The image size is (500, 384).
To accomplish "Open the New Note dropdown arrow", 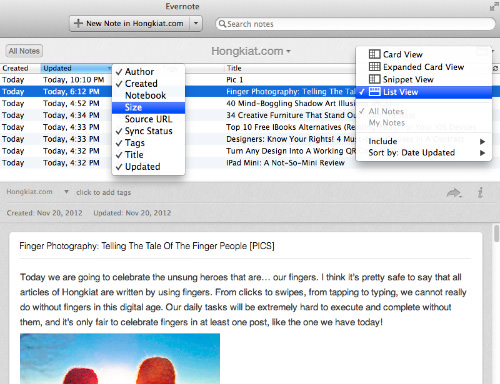I will (196, 23).
